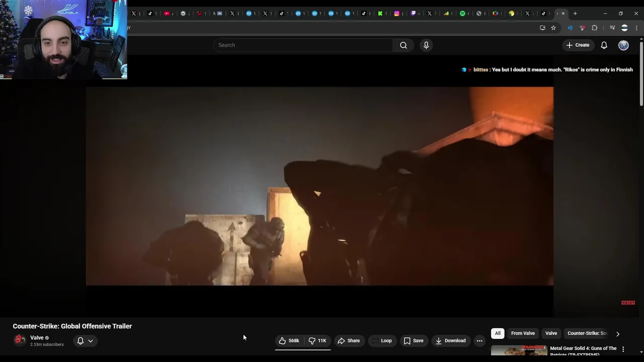Switch to the Twitch browser tab
Image resolution: width=644 pixels, height=362 pixels.
point(413,14)
